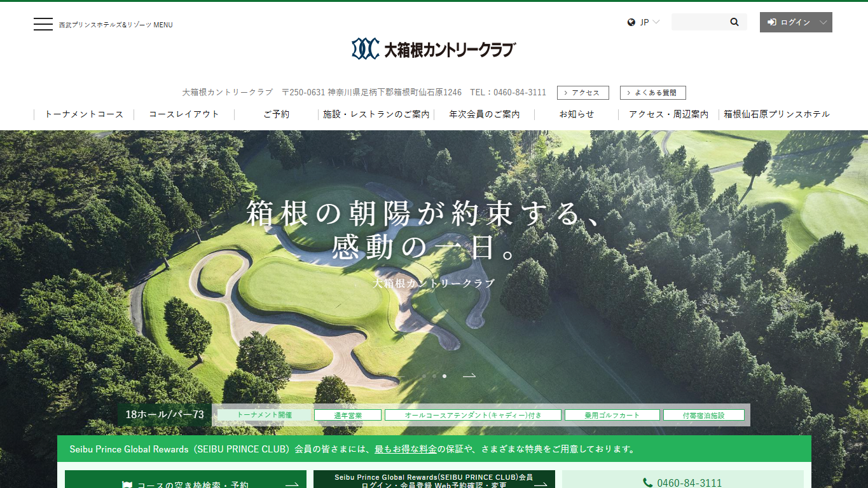868x488 pixels.
Task: Advance the hero slideshow with the arrow
Action: (x=469, y=376)
